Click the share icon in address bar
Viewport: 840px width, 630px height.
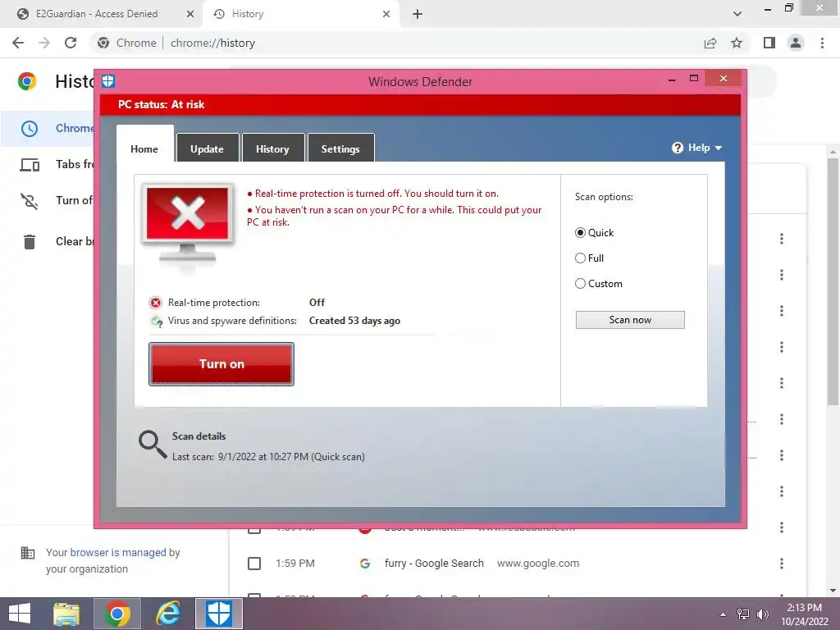710,43
